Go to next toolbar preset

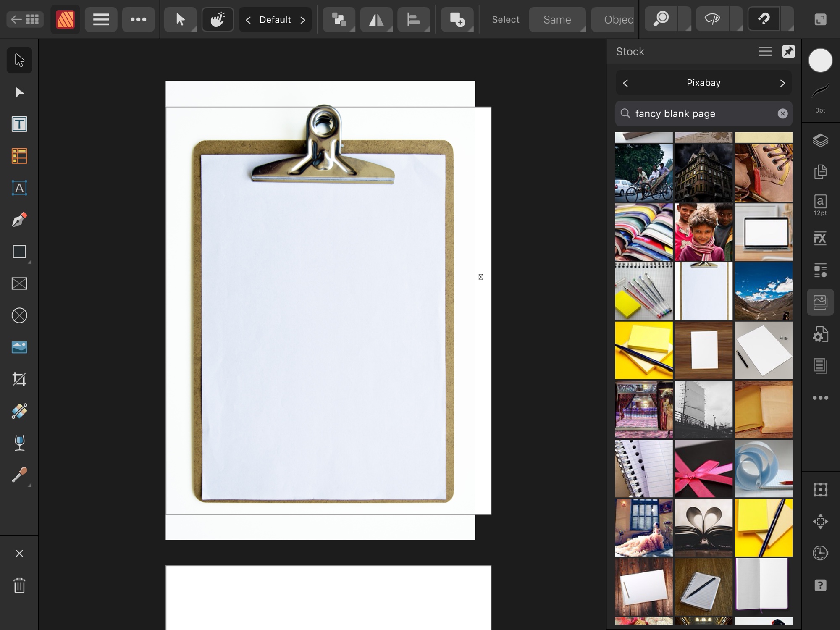(303, 20)
